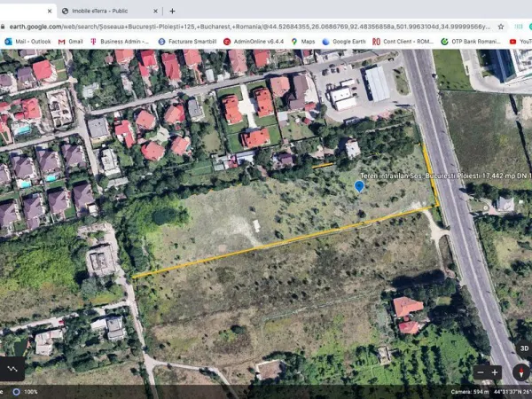Open the Business Admin bookmark
The height and width of the screenshot is (399, 532).
point(120,42)
